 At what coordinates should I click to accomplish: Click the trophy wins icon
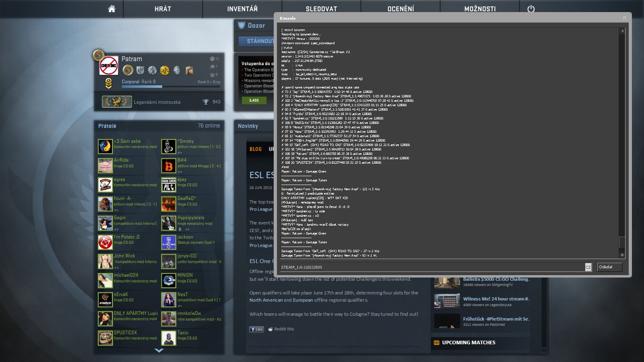pyautogui.click(x=206, y=102)
